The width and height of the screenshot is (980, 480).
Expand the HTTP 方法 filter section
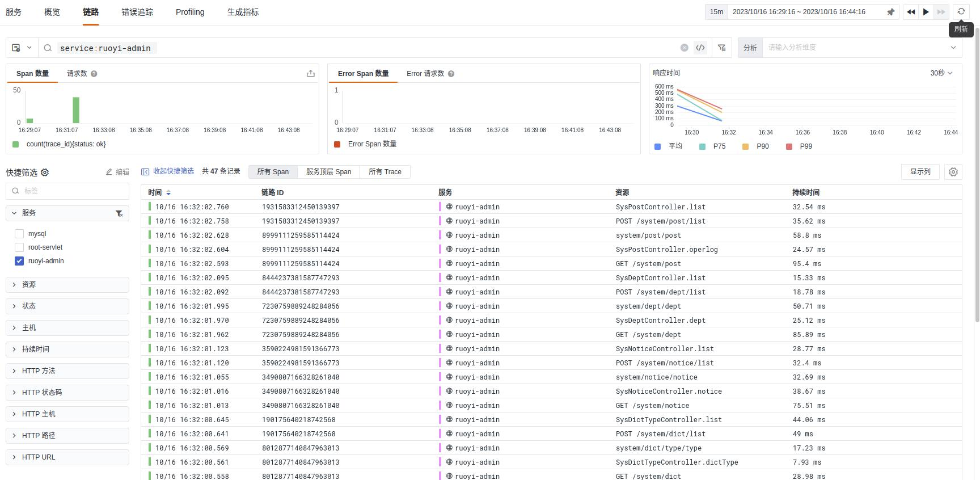[67, 371]
